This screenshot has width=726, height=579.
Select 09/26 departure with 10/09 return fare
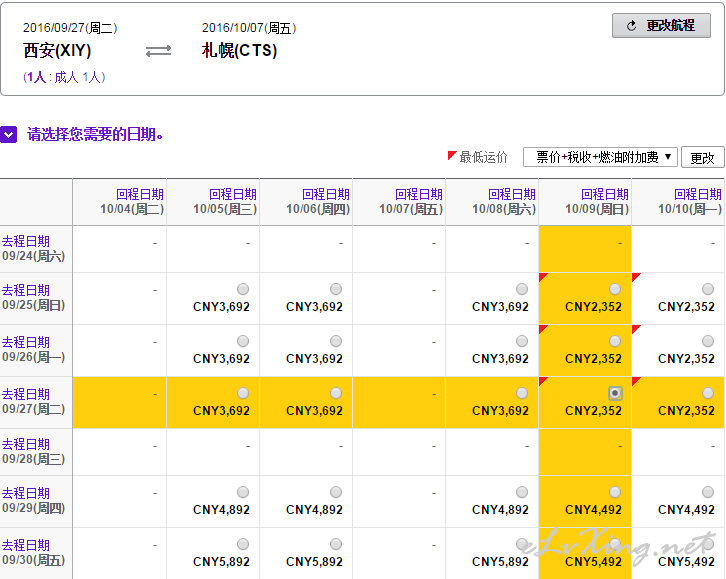tap(615, 341)
